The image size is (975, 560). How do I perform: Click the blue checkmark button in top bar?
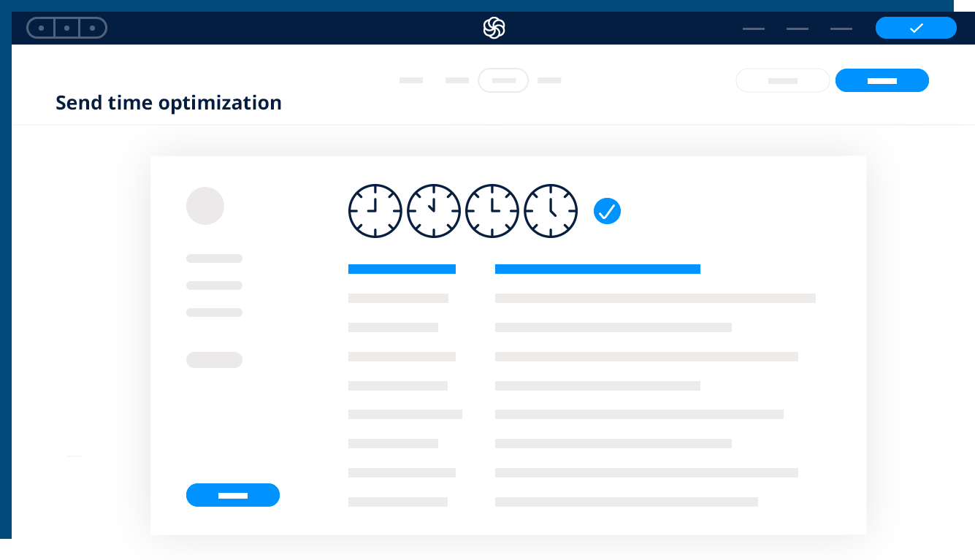(916, 28)
